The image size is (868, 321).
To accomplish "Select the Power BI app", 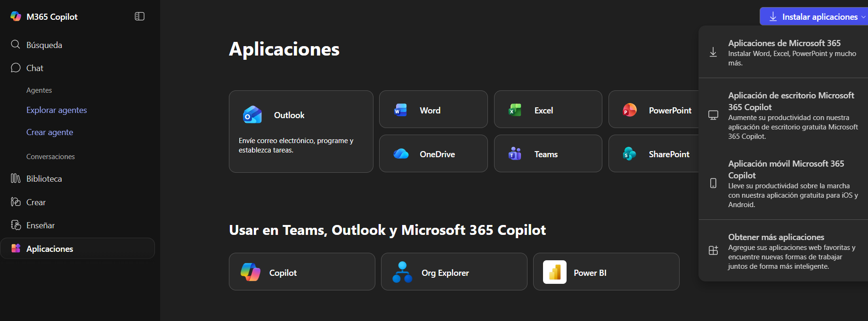I will (606, 272).
